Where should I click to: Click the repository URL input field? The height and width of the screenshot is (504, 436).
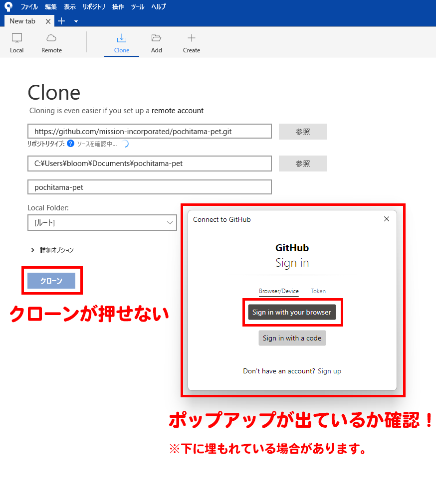tap(150, 132)
